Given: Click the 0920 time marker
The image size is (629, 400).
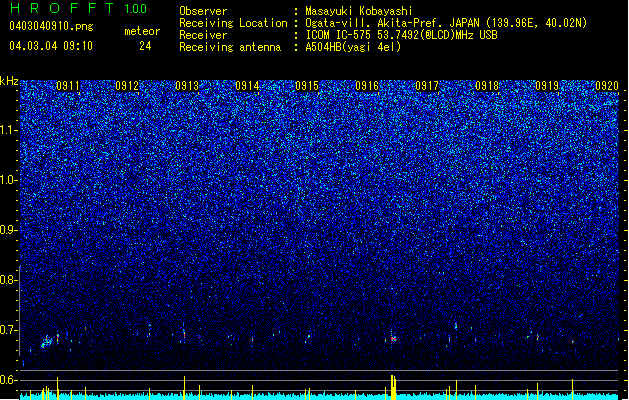Looking at the screenshot, I should click(607, 86).
